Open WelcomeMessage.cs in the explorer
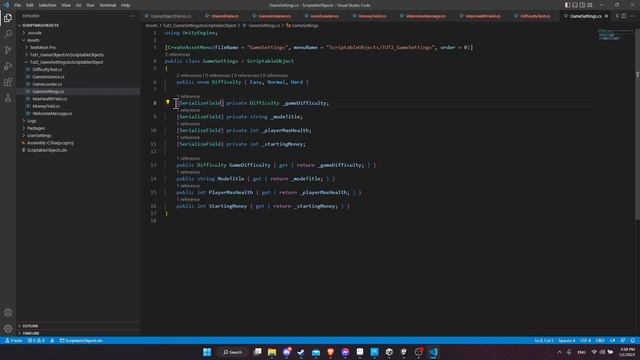 click(x=52, y=113)
